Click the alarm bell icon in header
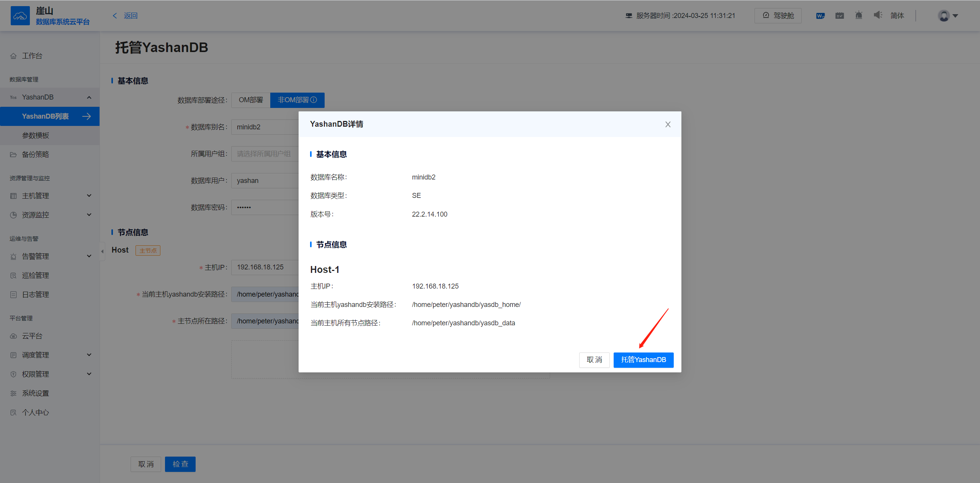The width and height of the screenshot is (980, 483). point(859,15)
